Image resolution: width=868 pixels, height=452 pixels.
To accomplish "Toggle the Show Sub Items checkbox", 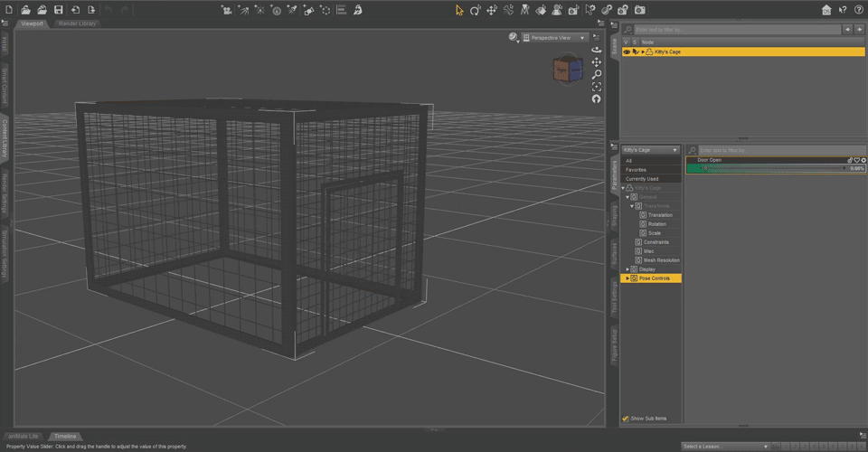I will pos(626,419).
